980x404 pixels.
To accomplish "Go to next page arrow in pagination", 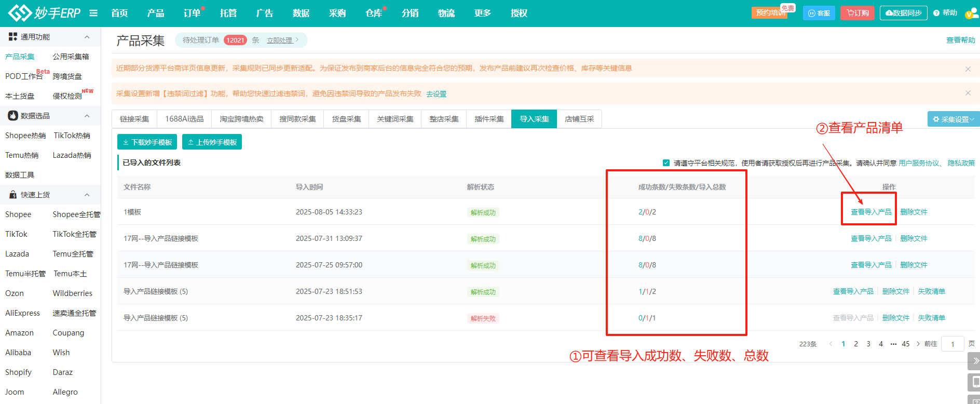I will (x=918, y=344).
